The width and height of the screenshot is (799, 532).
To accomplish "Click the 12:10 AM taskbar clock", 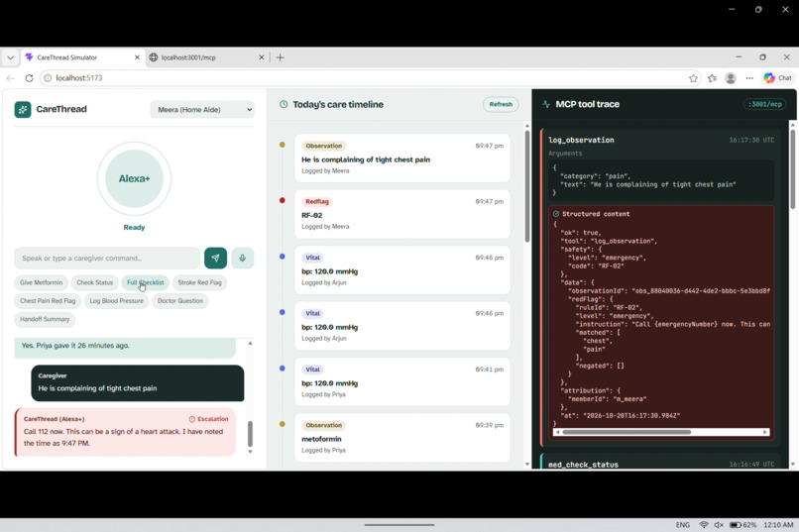I will pyautogui.click(x=778, y=525).
